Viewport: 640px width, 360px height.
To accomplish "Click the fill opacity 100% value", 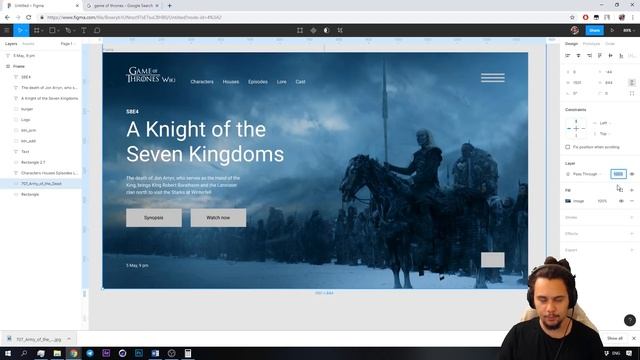I will pyautogui.click(x=602, y=201).
